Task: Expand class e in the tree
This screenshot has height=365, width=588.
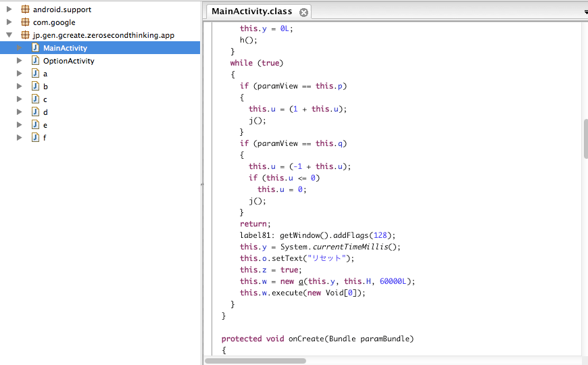Action: [x=20, y=125]
